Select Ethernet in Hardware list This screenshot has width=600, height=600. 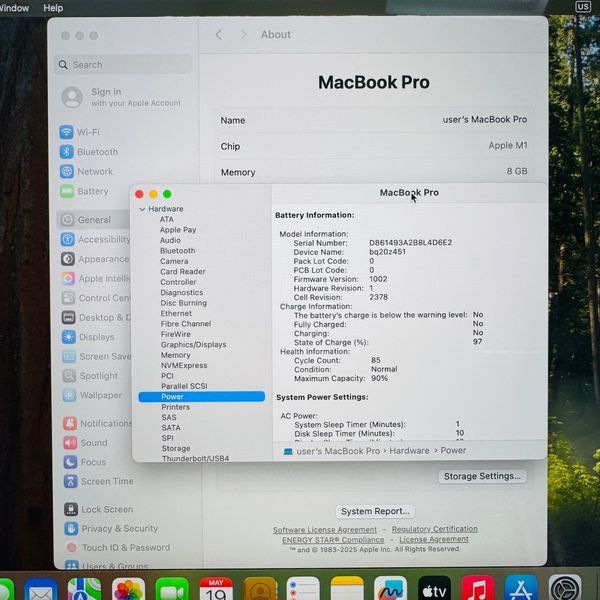176,313
